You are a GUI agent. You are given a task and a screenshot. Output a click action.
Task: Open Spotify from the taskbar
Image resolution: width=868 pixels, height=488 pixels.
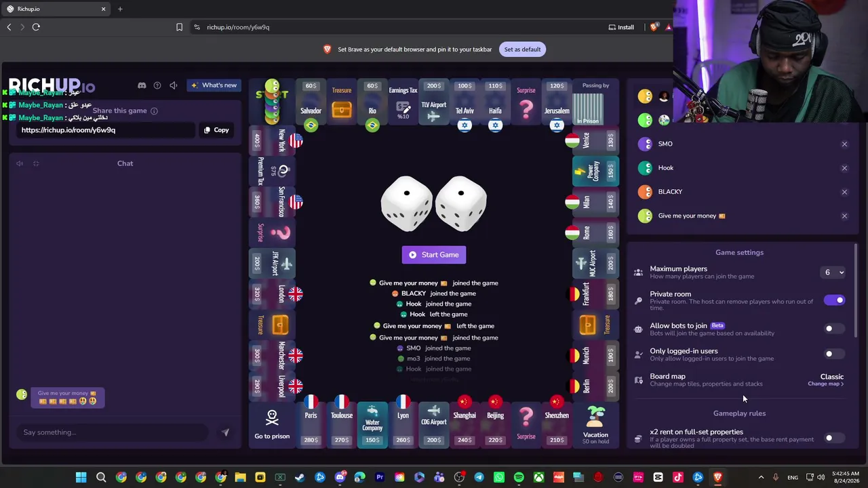click(x=519, y=478)
